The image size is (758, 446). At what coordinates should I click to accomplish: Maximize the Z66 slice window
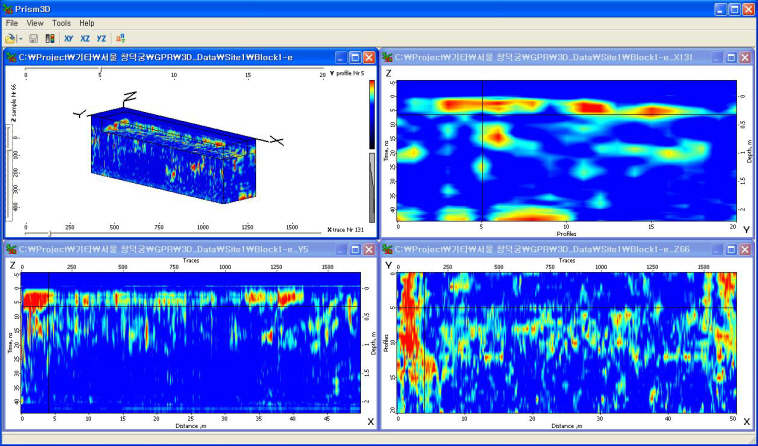(x=731, y=249)
